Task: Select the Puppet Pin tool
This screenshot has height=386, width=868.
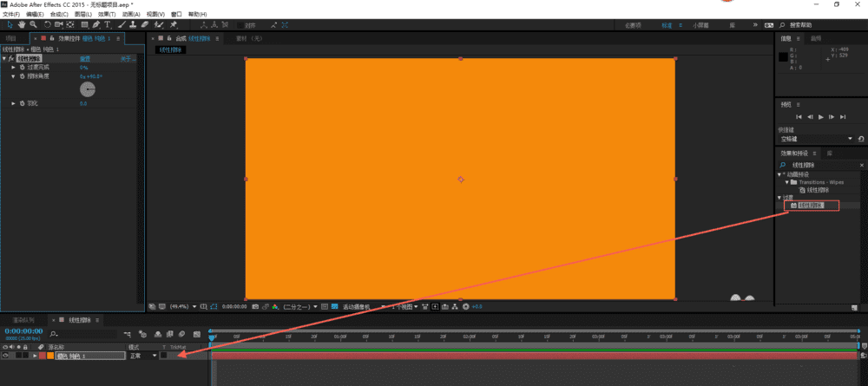Action: pyautogui.click(x=174, y=25)
